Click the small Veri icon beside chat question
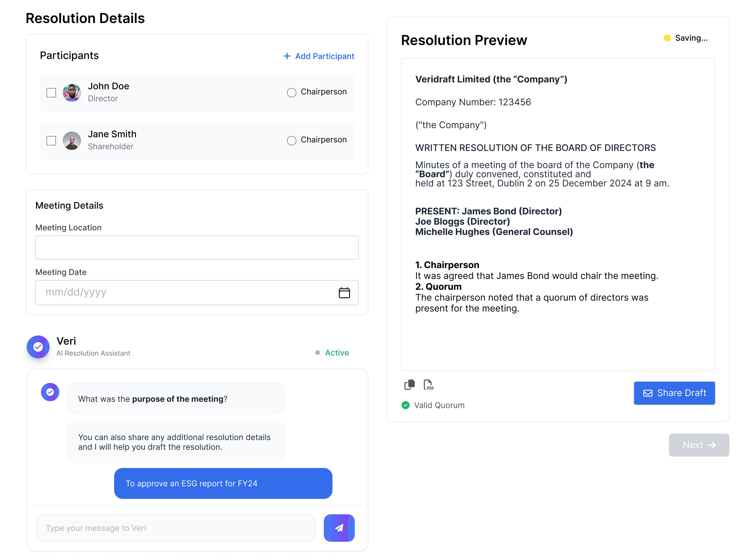 (50, 392)
